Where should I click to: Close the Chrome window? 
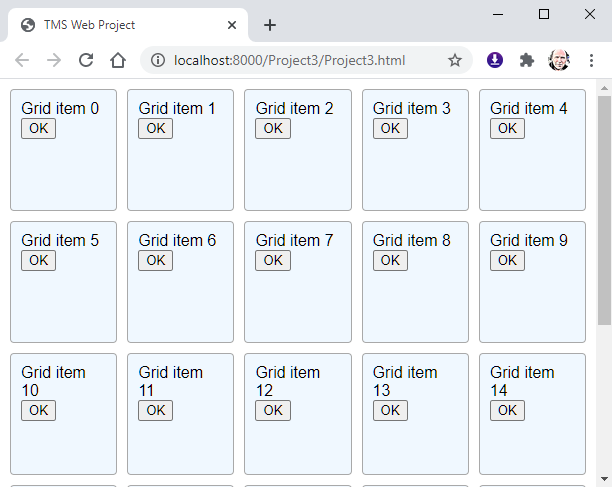point(590,14)
